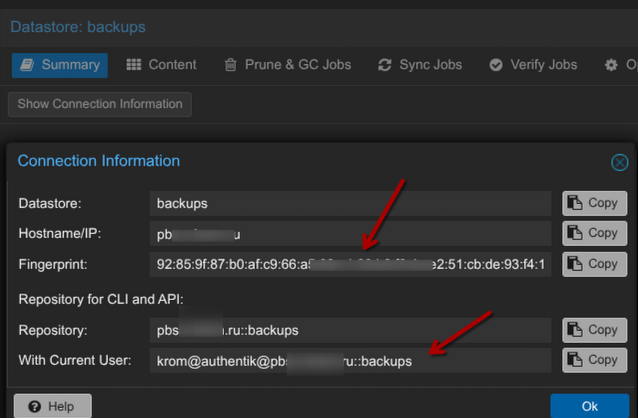Click the Datastore field showing backups
The image size is (638, 418).
(350, 203)
